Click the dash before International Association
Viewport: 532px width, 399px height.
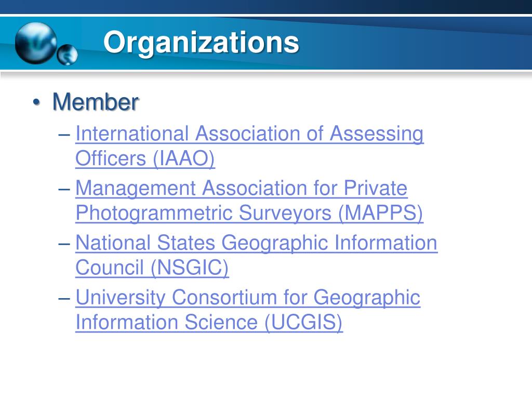[64, 135]
